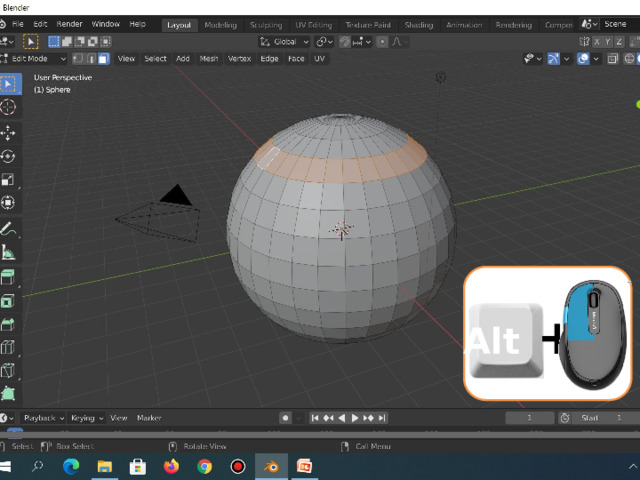Open the Vertex menu
Image resolution: width=640 pixels, height=480 pixels.
239,59
